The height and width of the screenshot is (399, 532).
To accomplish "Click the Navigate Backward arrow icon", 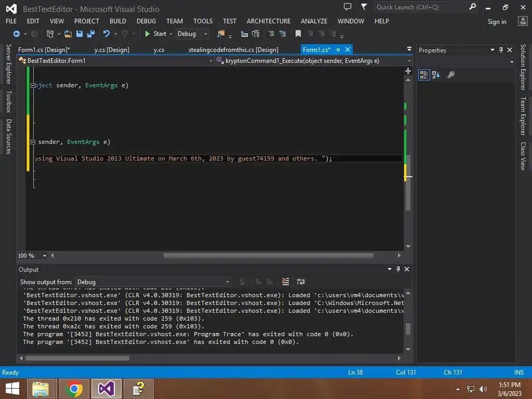I will (x=16, y=34).
